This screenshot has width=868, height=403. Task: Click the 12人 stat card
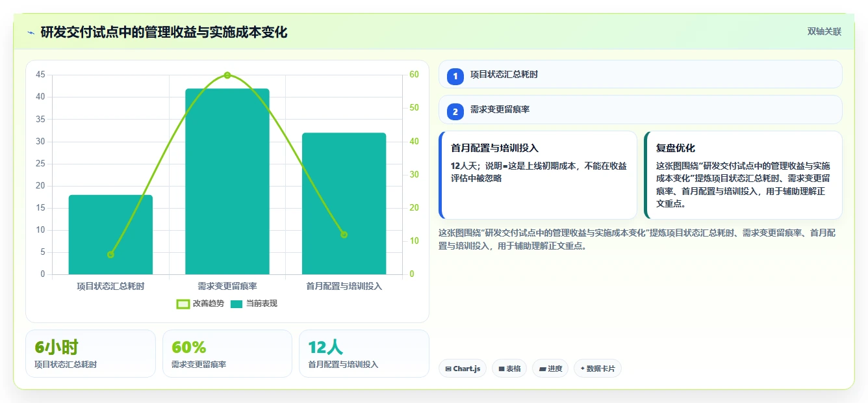(x=364, y=354)
